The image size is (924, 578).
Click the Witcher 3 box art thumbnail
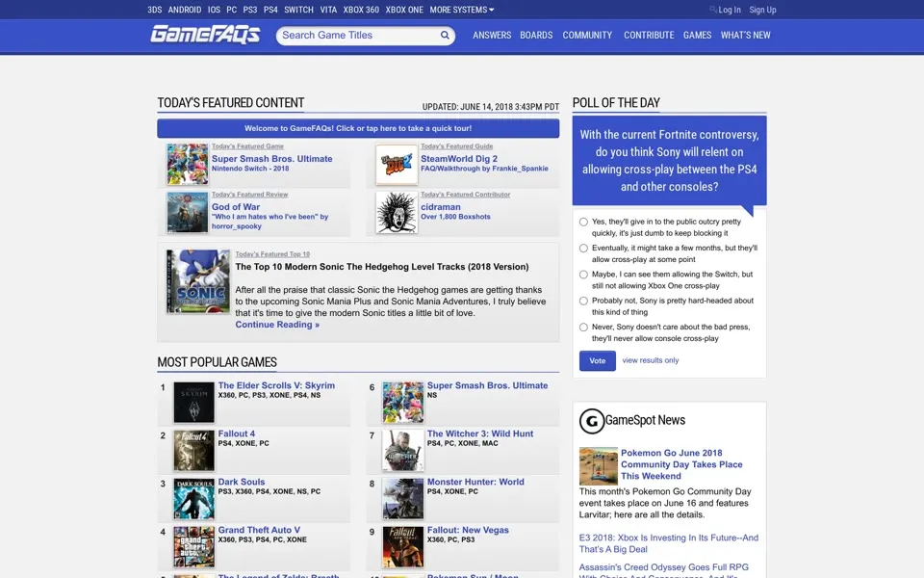(403, 451)
